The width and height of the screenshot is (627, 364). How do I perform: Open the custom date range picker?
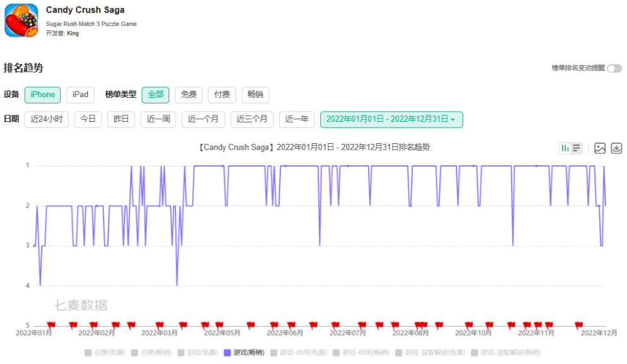pyautogui.click(x=391, y=119)
